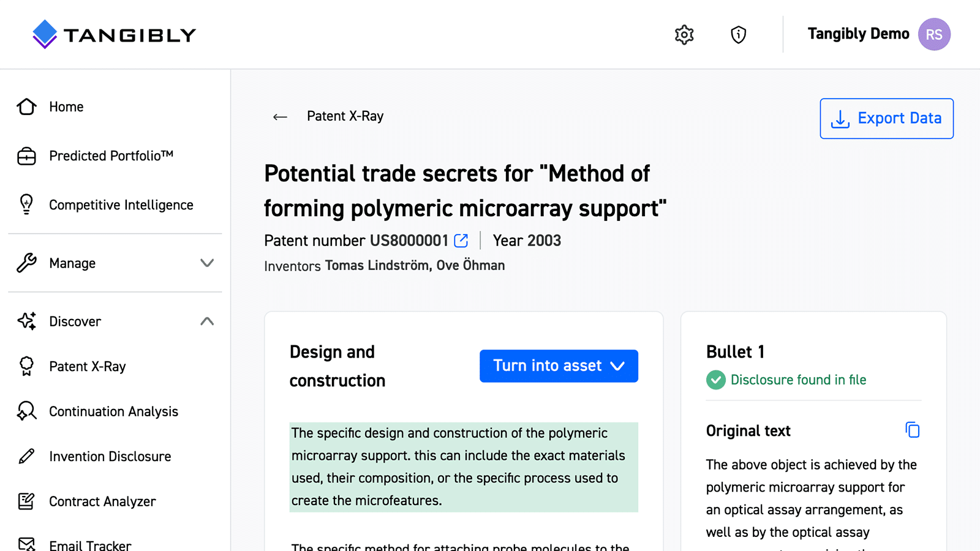Open the Turn into asset dropdown
The image size is (980, 551).
559,366
